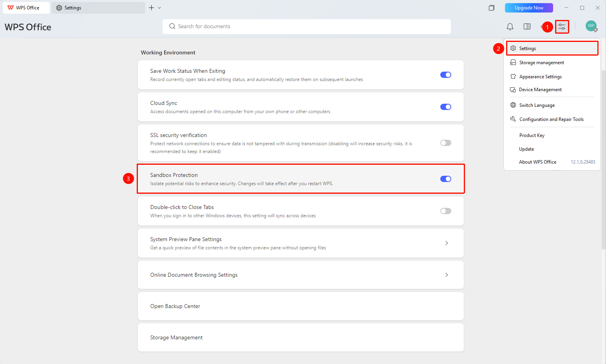Click the WPS logo in first tab
This screenshot has height=364, width=606.
pos(11,8)
